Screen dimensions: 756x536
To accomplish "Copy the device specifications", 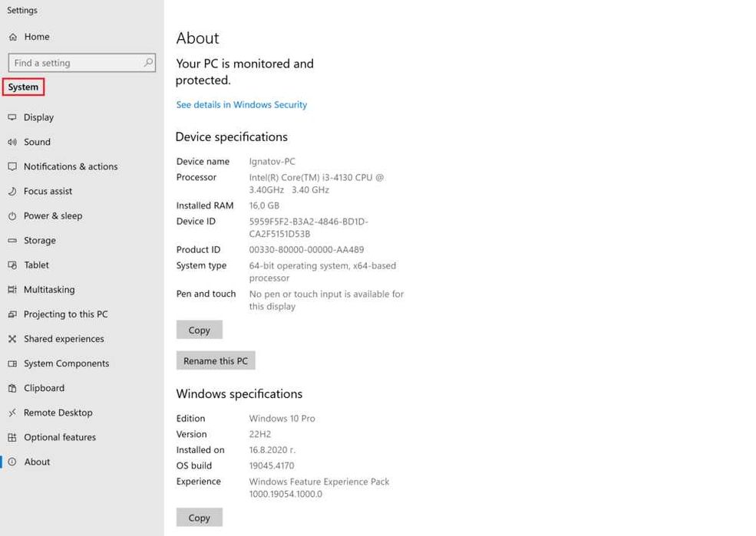I will click(x=199, y=330).
